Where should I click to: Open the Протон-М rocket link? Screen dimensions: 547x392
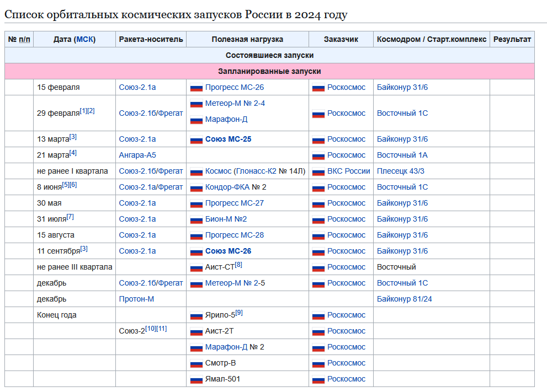(136, 299)
